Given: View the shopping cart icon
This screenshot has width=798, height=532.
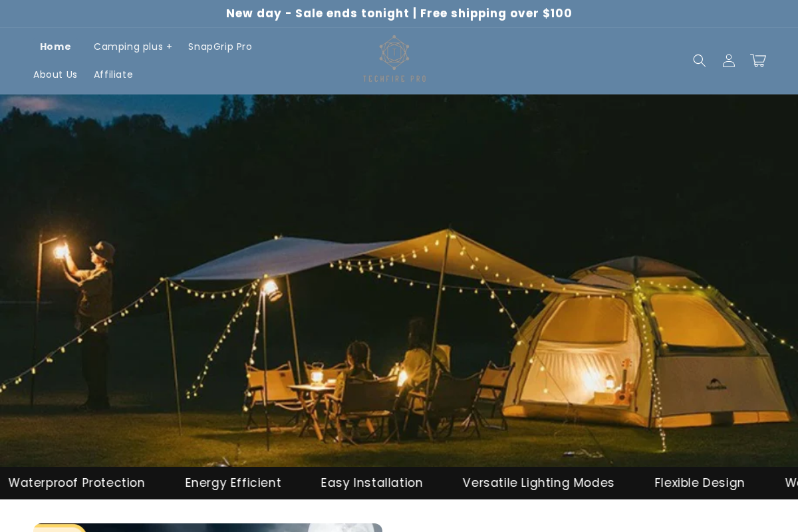Looking at the screenshot, I should point(758,61).
